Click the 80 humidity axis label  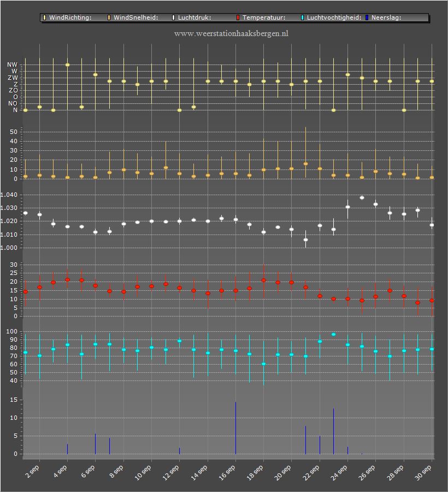[14, 348]
